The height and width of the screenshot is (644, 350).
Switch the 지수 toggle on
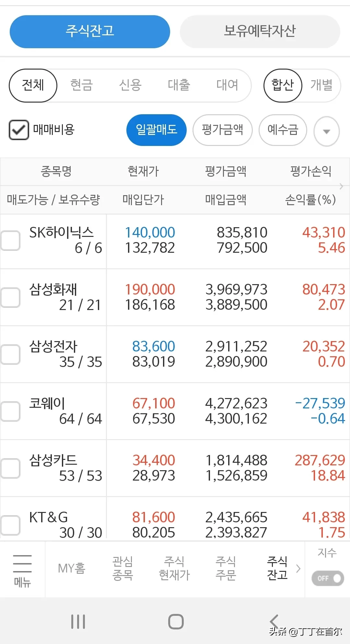(327, 578)
